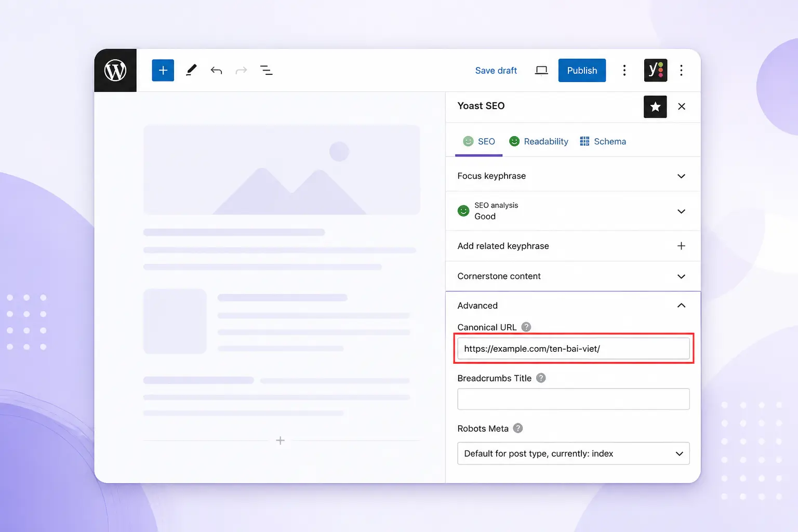Click the 'Canonical URL' label

[487, 327]
